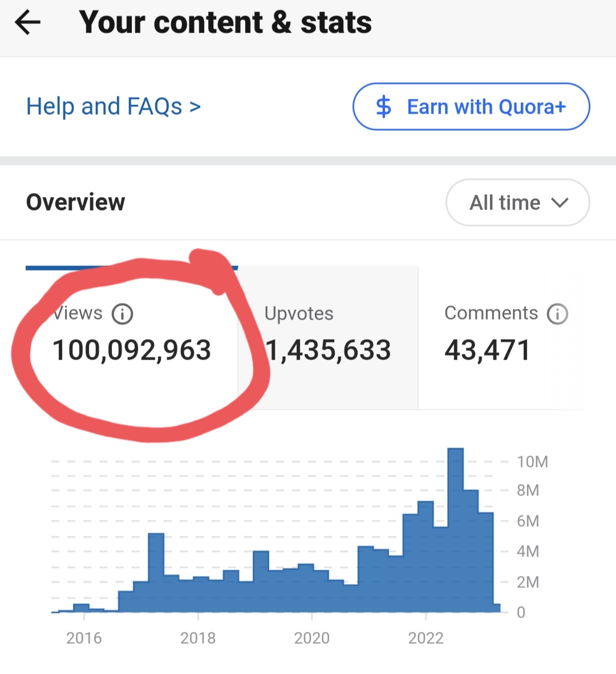The height and width of the screenshot is (674, 616).
Task: Show info about Views metric
Action: (x=123, y=314)
